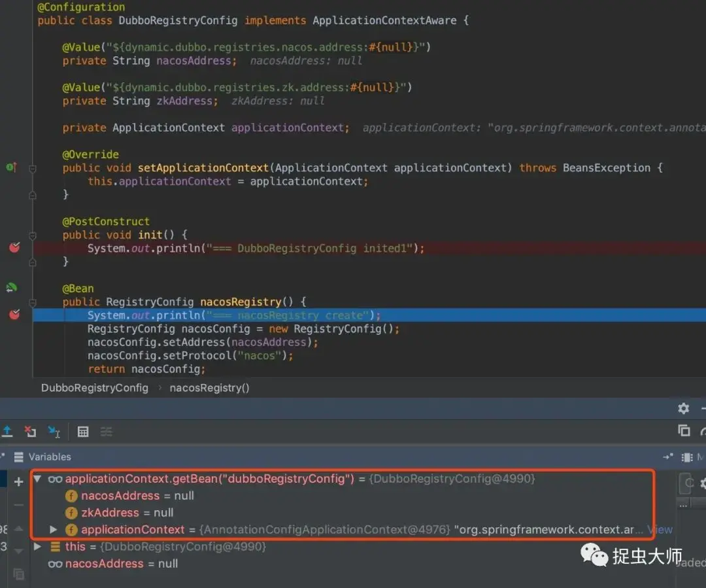Viewport: 706px width, 588px height.
Task: Remove selected watch with the minus icon
Action: pos(18,505)
